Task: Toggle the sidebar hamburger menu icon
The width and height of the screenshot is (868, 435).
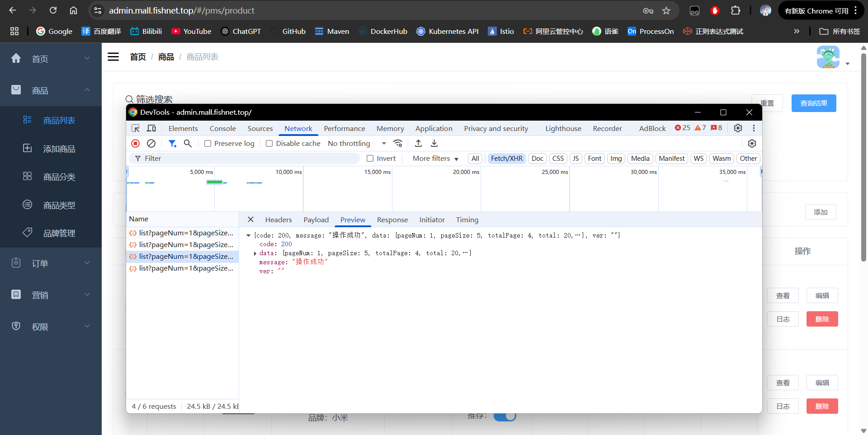Action: [x=113, y=57]
